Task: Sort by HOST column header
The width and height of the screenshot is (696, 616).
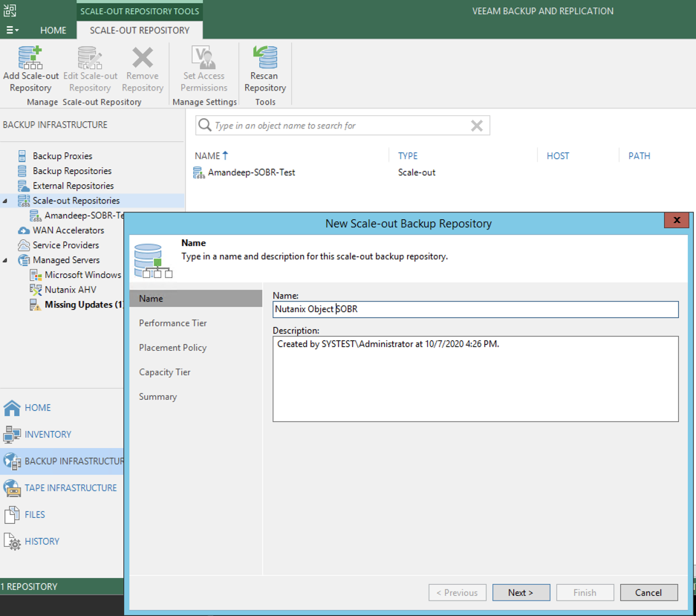Action: point(558,156)
